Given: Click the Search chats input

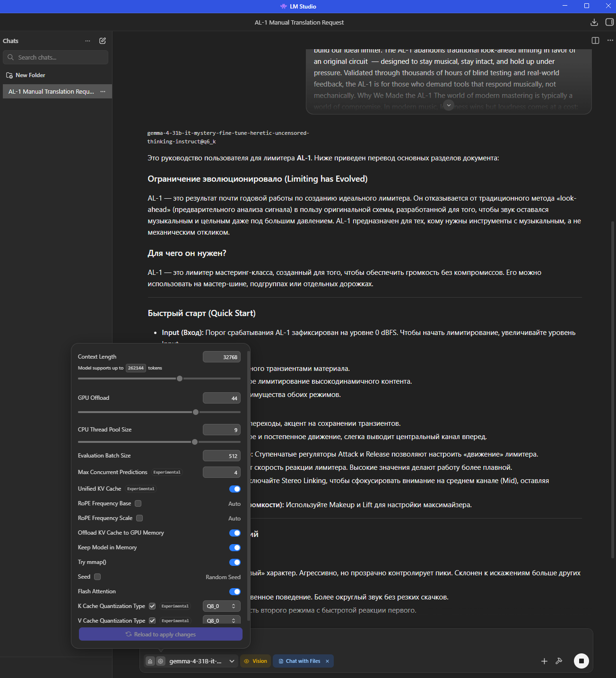Looking at the screenshot, I should (x=55, y=57).
